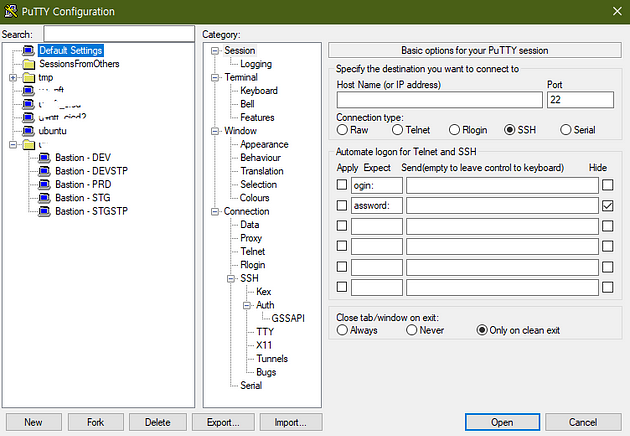Click the tmp folder icon
The image size is (630, 436).
pyautogui.click(x=29, y=78)
